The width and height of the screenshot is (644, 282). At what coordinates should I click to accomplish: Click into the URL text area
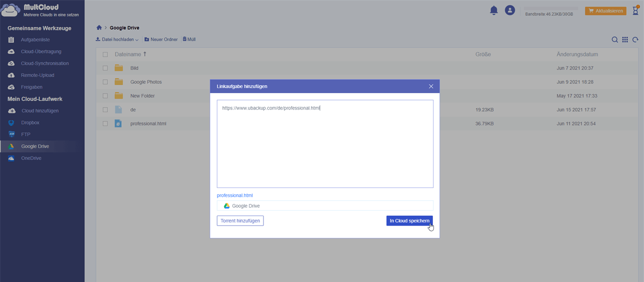(x=325, y=144)
